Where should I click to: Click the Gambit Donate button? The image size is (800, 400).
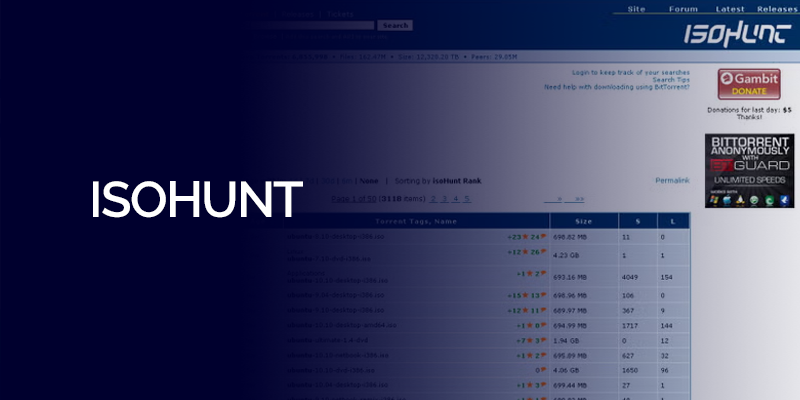coord(749,84)
